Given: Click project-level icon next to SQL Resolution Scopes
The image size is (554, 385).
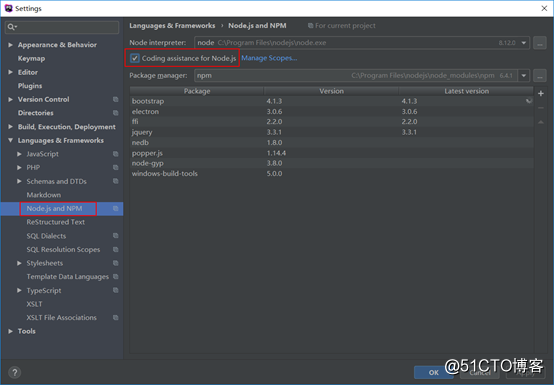Looking at the screenshot, I should (x=116, y=249).
